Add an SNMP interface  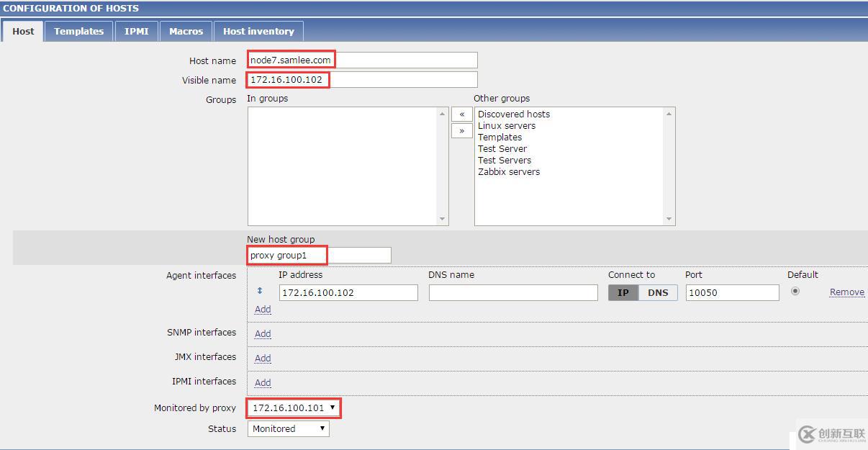click(x=263, y=333)
